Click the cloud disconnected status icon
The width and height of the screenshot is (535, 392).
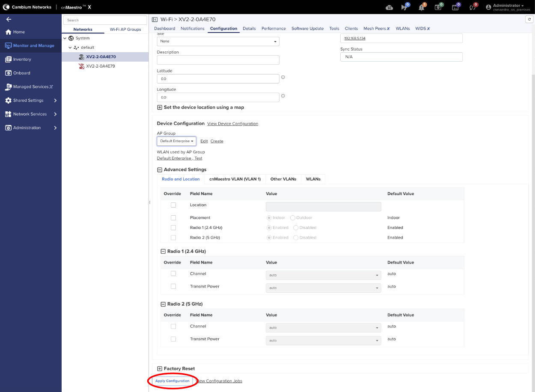coord(389,7)
